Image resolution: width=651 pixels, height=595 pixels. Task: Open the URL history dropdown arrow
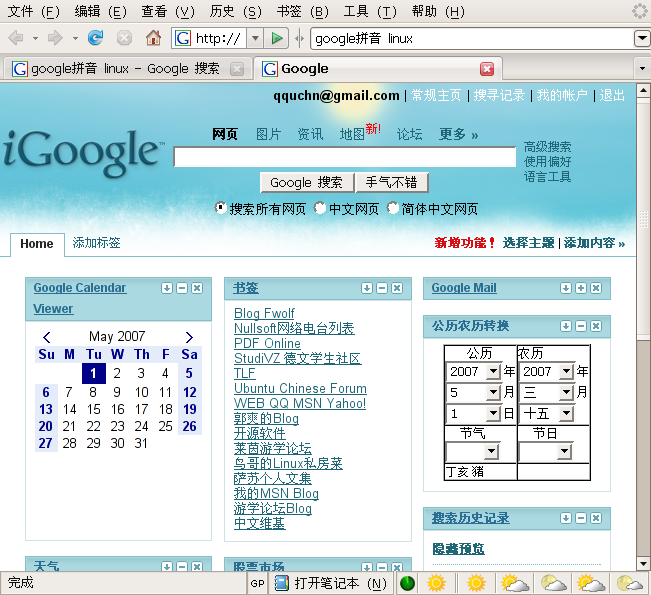tap(255, 39)
